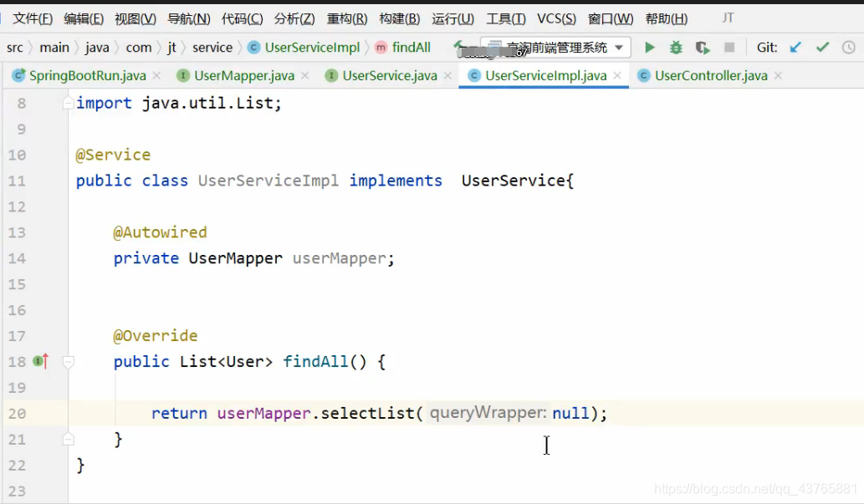Click the Git label in the toolbar
Screen dimensions: 864x504
click(x=767, y=48)
